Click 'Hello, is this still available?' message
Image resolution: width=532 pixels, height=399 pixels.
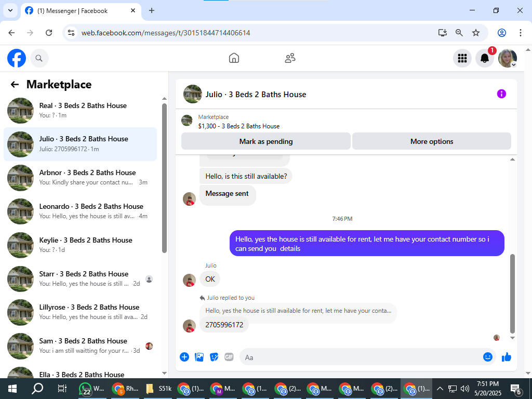point(246,176)
